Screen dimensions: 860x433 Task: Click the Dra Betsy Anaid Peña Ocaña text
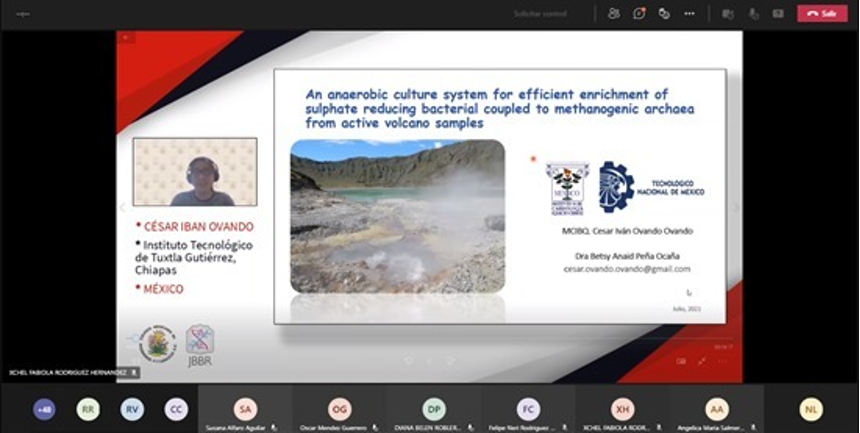coord(627,256)
